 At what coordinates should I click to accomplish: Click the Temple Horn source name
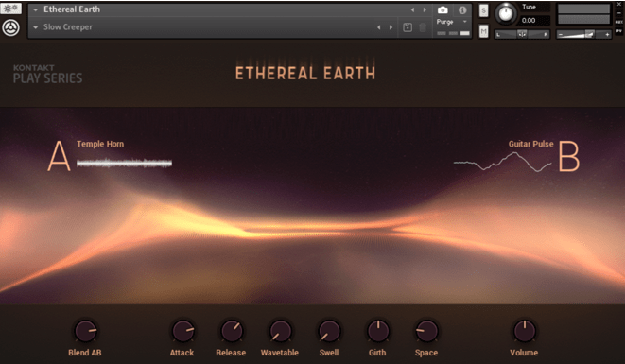(x=100, y=144)
